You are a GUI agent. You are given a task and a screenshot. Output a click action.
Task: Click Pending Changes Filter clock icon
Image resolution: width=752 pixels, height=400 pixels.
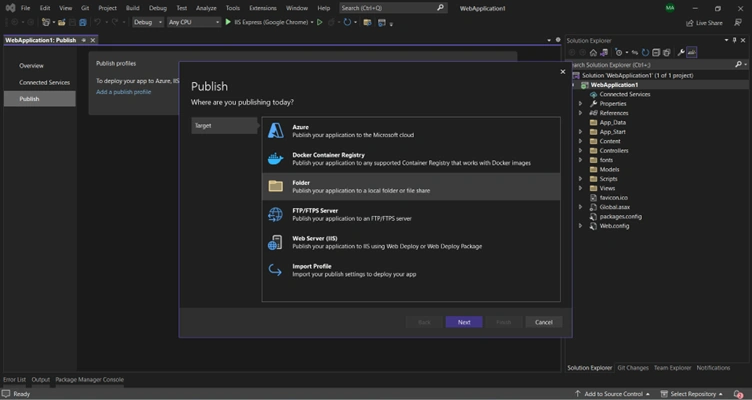[x=619, y=52]
